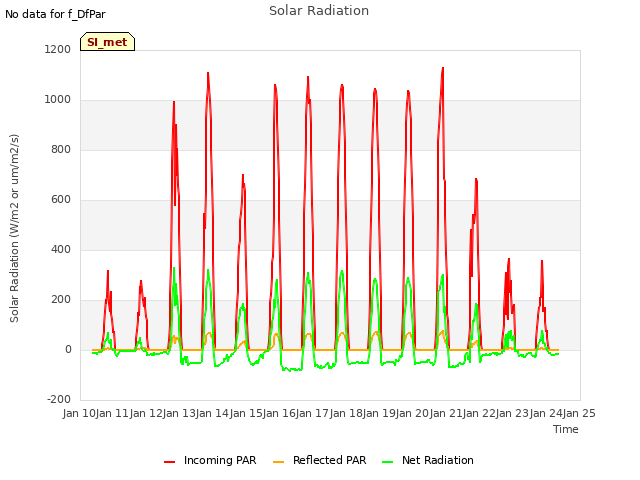Click the -200 y-axis tick label

tap(59, 399)
